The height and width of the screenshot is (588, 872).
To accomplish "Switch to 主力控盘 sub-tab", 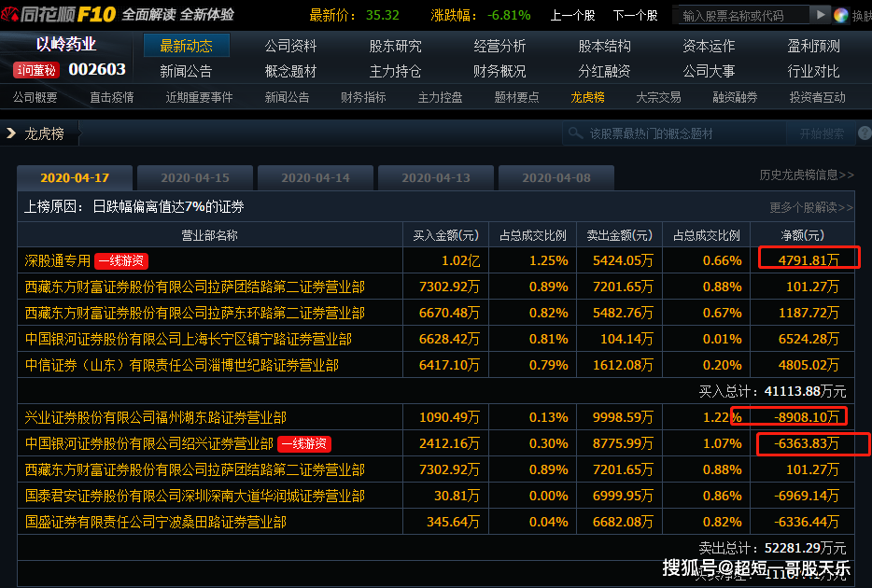I will point(441,98).
